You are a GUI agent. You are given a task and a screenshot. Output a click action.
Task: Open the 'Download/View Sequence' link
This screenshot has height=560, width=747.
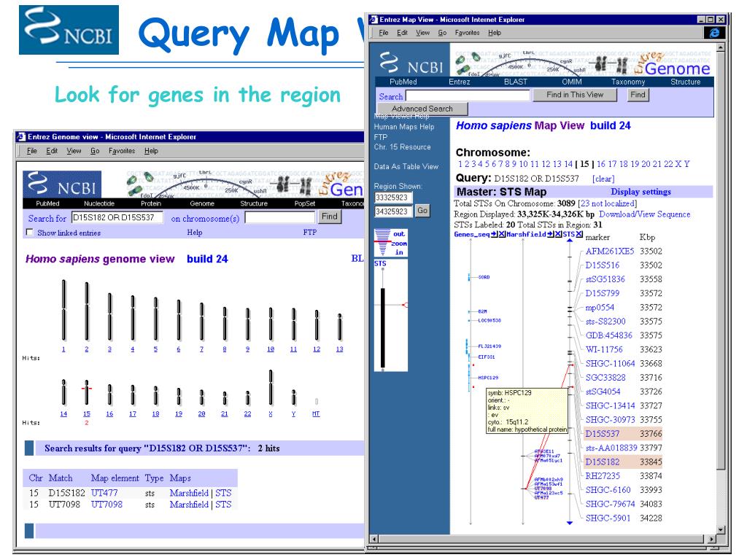click(645, 214)
